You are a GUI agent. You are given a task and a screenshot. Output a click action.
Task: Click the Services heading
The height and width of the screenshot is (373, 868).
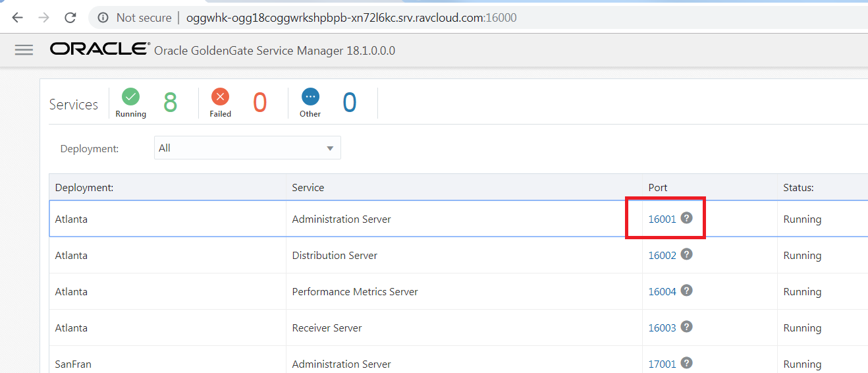pyautogui.click(x=73, y=104)
